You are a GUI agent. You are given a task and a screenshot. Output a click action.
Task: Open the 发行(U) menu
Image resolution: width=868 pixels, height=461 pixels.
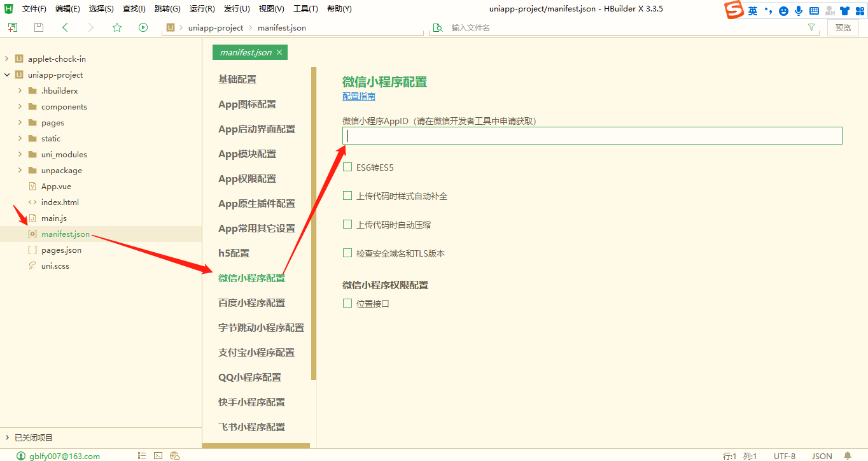point(237,9)
